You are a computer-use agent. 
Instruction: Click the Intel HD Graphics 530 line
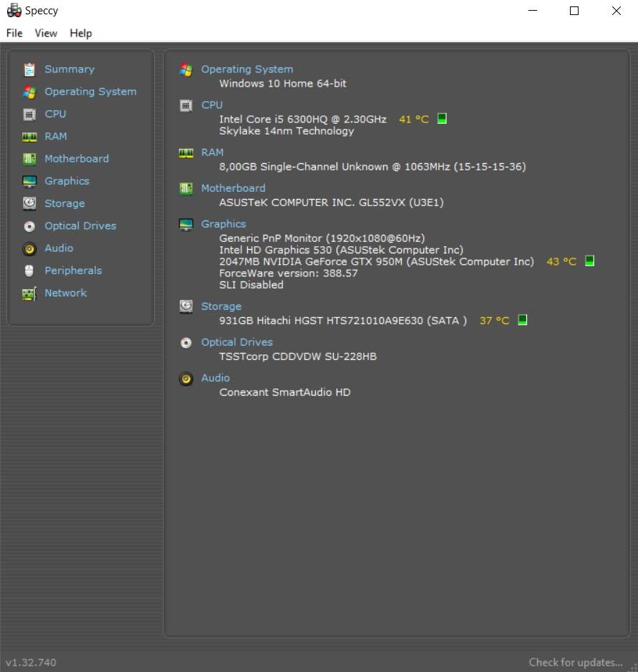tap(341, 250)
